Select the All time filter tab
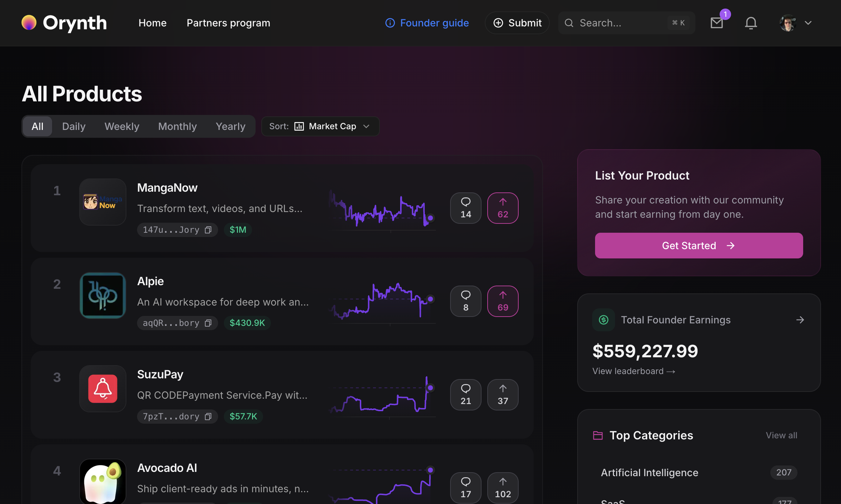The height and width of the screenshot is (504, 841). click(37, 126)
